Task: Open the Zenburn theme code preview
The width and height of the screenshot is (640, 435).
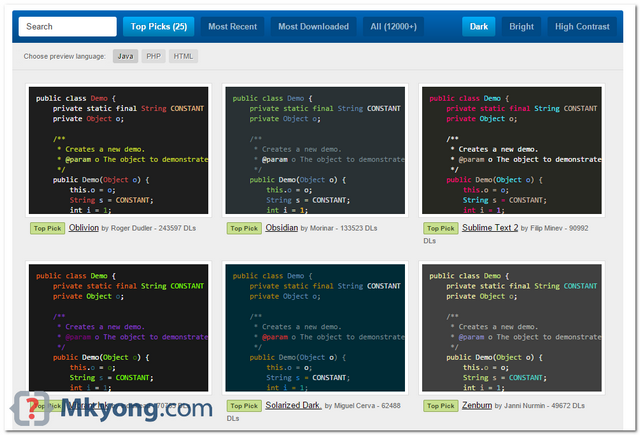Action: click(512, 328)
